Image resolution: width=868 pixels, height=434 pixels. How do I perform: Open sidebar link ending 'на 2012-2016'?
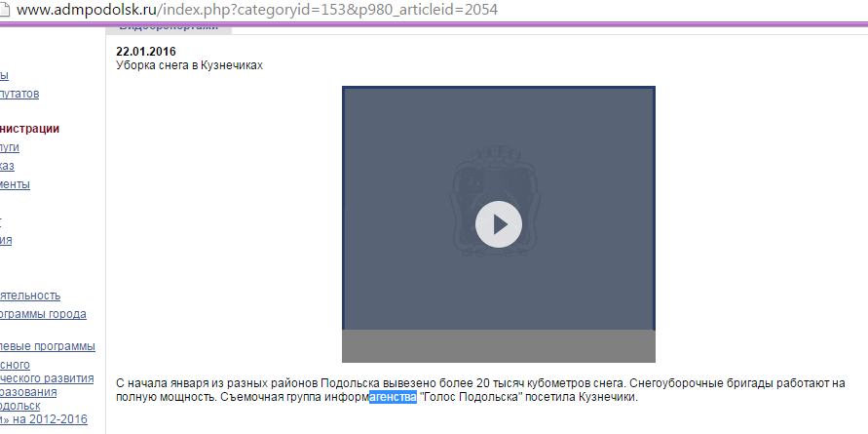[x=44, y=419]
